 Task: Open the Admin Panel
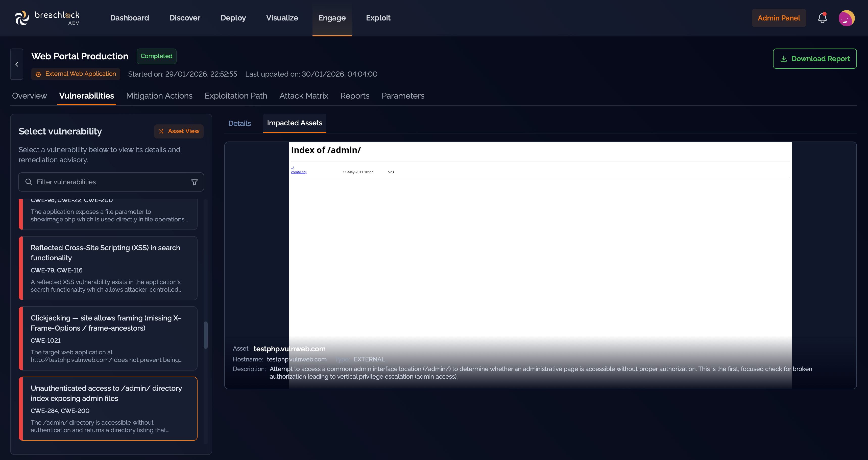coord(779,18)
